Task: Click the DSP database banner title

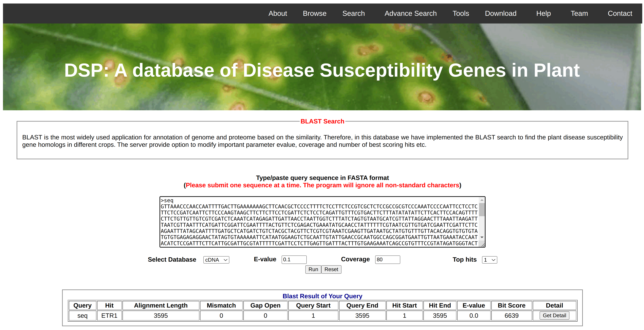Action: coord(322,70)
